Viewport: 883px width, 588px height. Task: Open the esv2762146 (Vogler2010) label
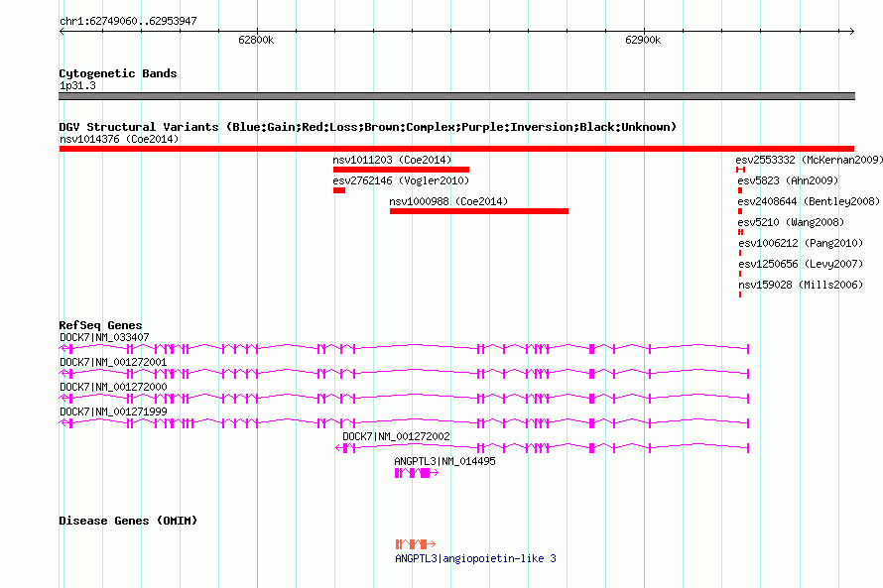401,180
